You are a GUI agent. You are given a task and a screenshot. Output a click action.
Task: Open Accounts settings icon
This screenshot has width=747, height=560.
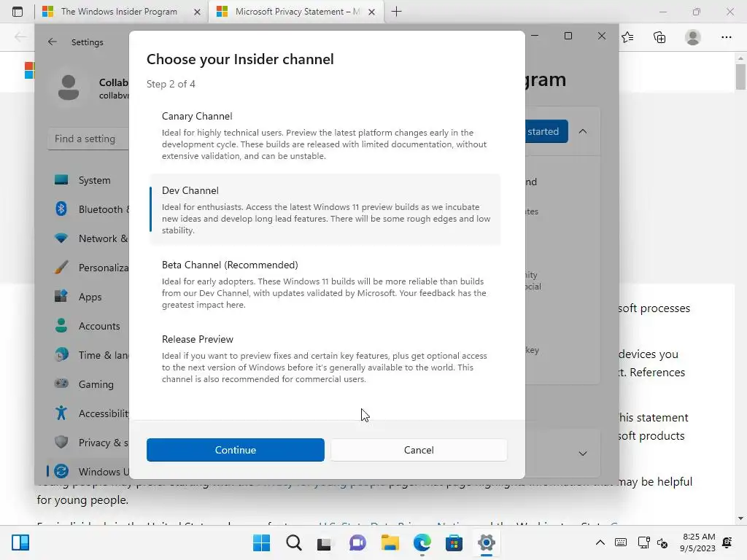coord(61,326)
